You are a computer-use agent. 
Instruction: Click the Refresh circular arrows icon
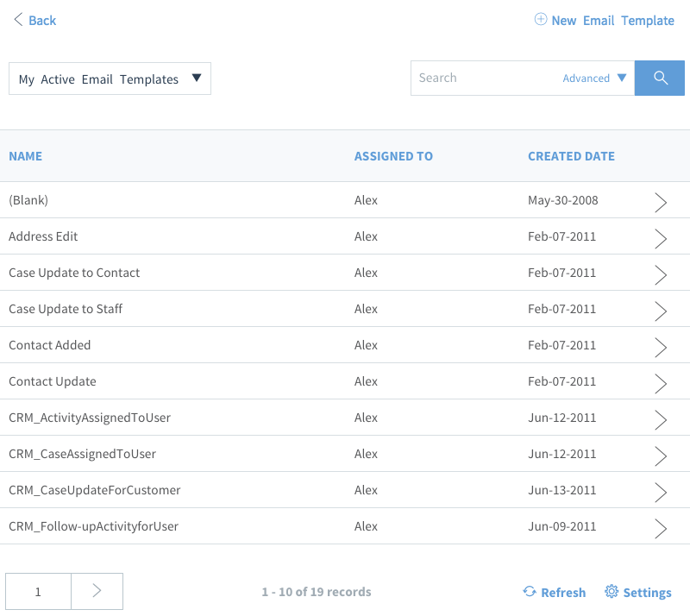pos(530,591)
